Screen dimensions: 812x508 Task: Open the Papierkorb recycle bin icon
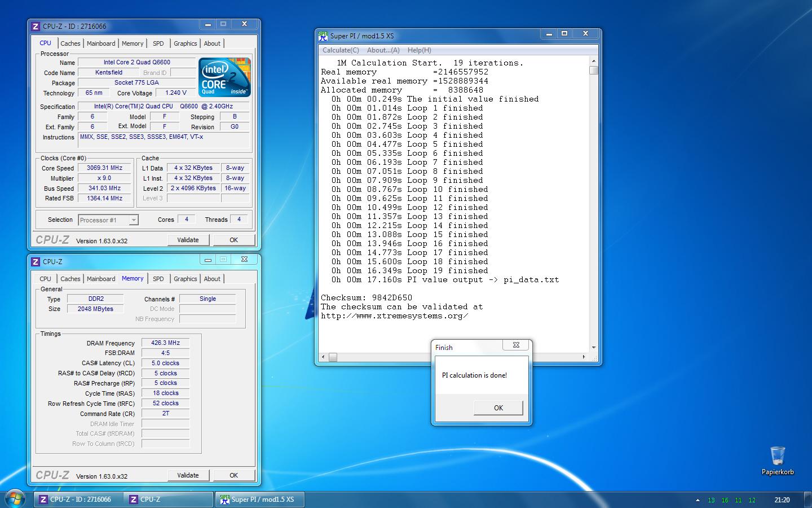pyautogui.click(x=778, y=460)
